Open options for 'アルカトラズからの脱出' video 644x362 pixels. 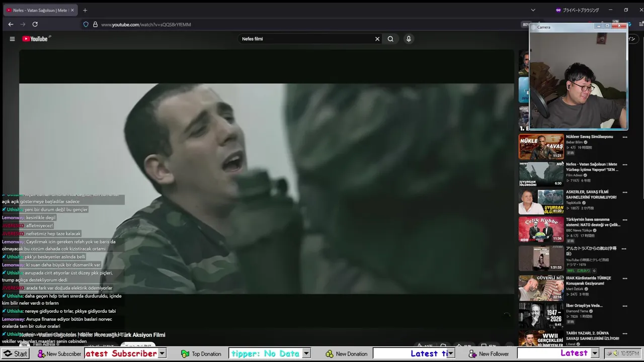pyautogui.click(x=625, y=248)
